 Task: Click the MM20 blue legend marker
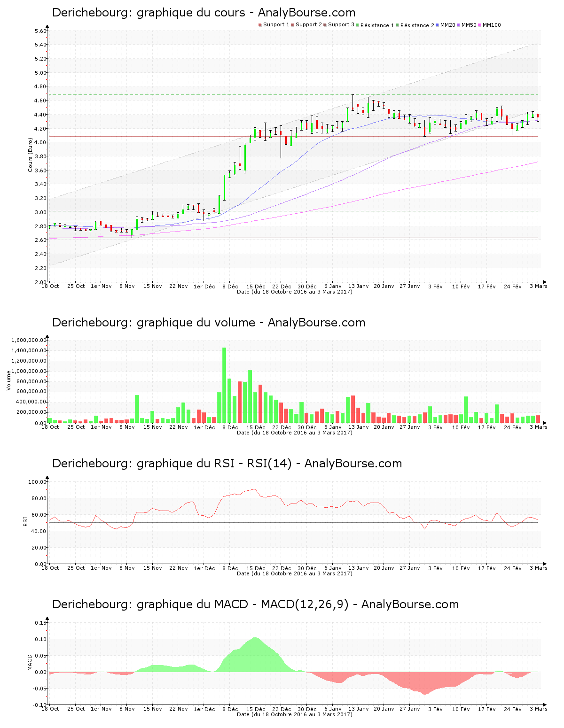point(438,25)
